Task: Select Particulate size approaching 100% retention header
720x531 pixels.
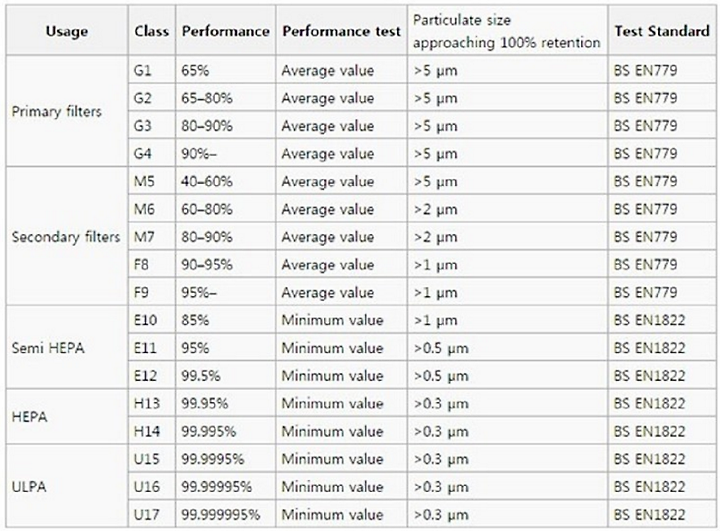Action: tap(507, 31)
